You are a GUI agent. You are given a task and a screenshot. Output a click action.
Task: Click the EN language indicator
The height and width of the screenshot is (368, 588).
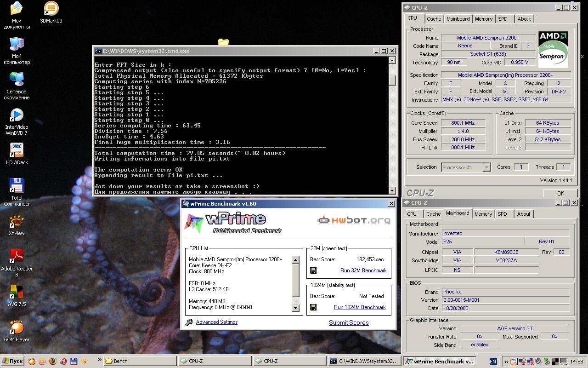493,362
